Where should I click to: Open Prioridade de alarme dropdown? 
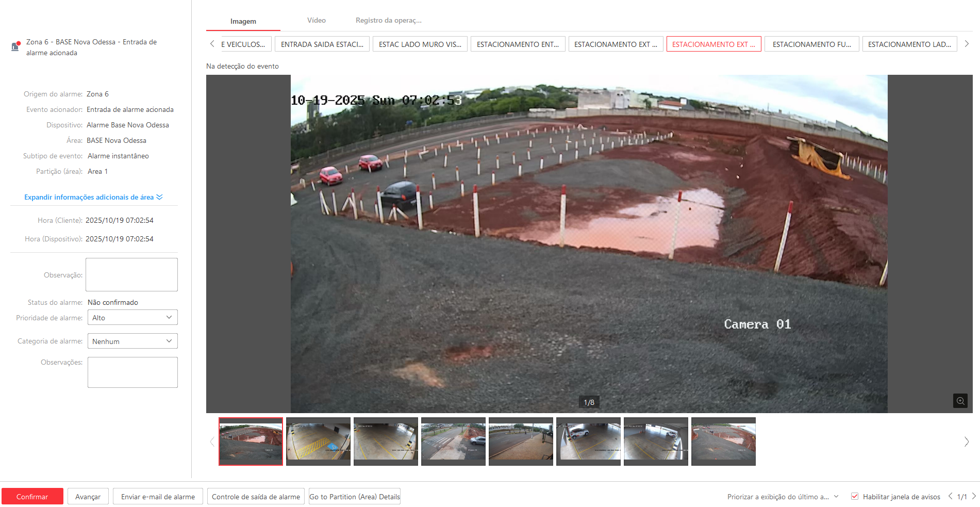point(132,318)
